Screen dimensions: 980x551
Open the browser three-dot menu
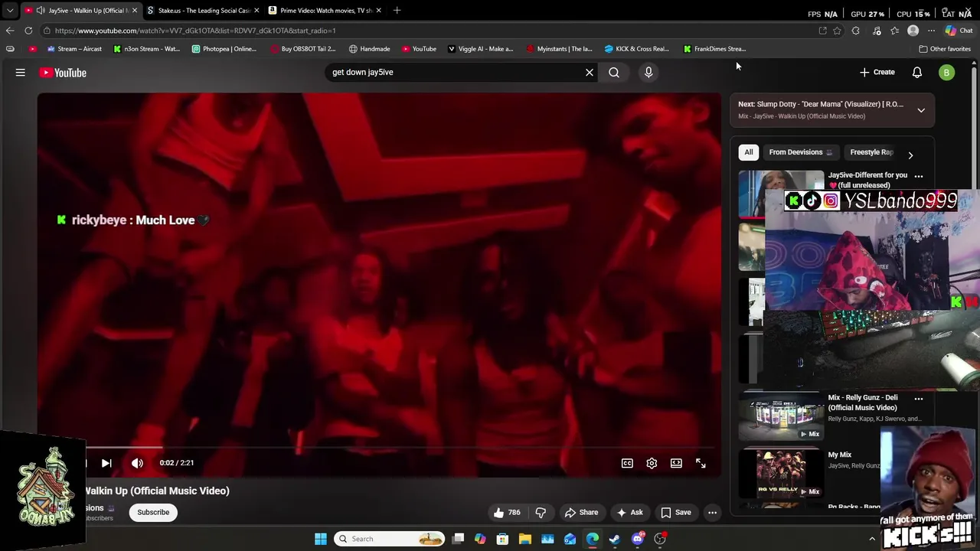[931, 31]
